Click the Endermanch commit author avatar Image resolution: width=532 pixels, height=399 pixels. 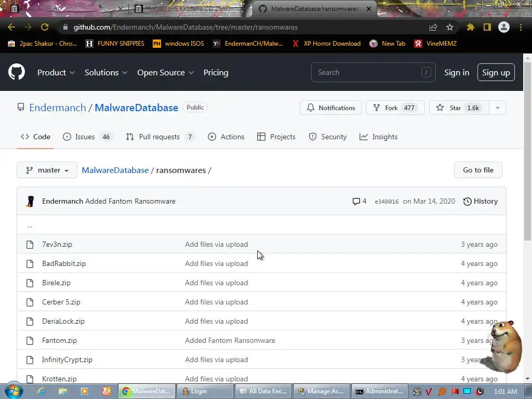30,201
